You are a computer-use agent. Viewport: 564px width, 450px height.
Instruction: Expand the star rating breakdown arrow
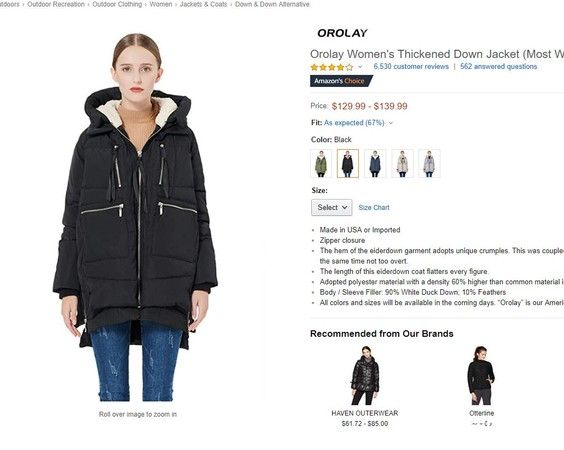[x=360, y=67]
